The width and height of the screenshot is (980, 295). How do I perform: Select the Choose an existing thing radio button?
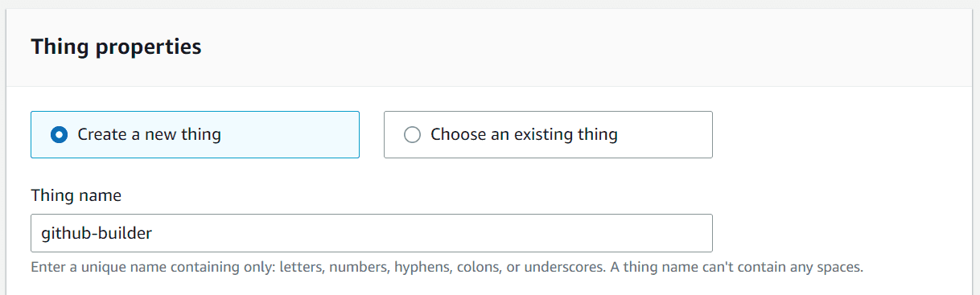[412, 135]
